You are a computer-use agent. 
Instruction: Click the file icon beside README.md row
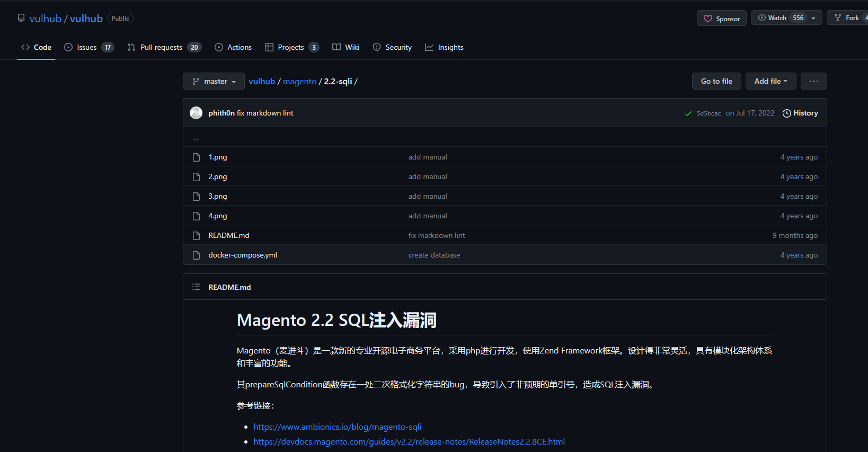point(196,236)
